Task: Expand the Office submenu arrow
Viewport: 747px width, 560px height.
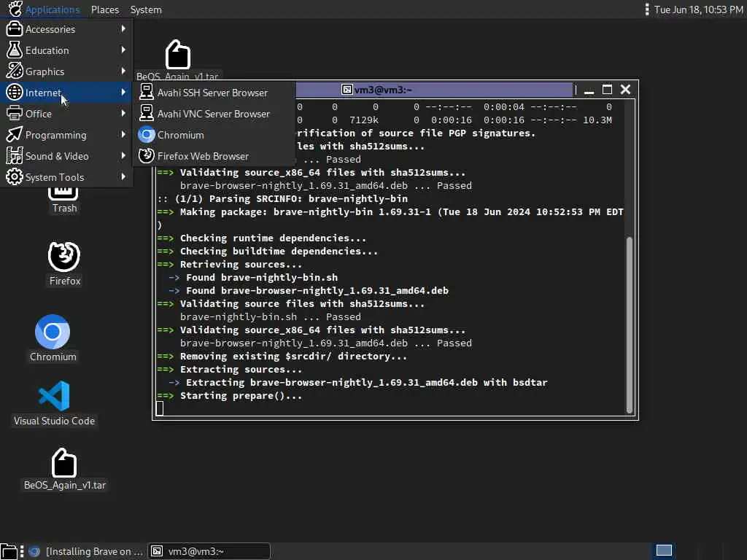Action: pyautogui.click(x=123, y=113)
